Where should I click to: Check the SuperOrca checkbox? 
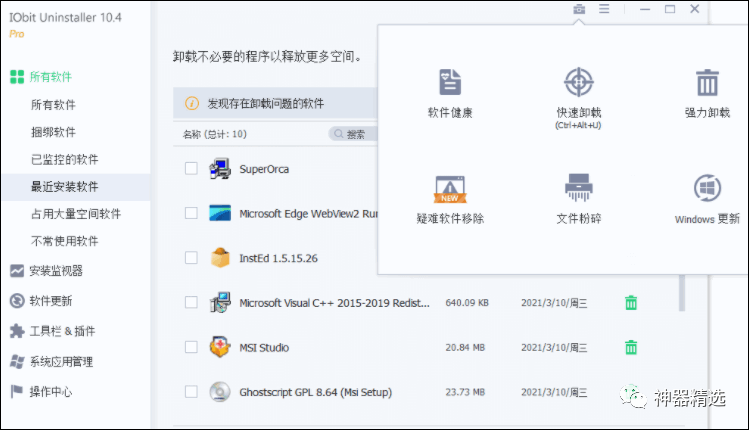[191, 169]
